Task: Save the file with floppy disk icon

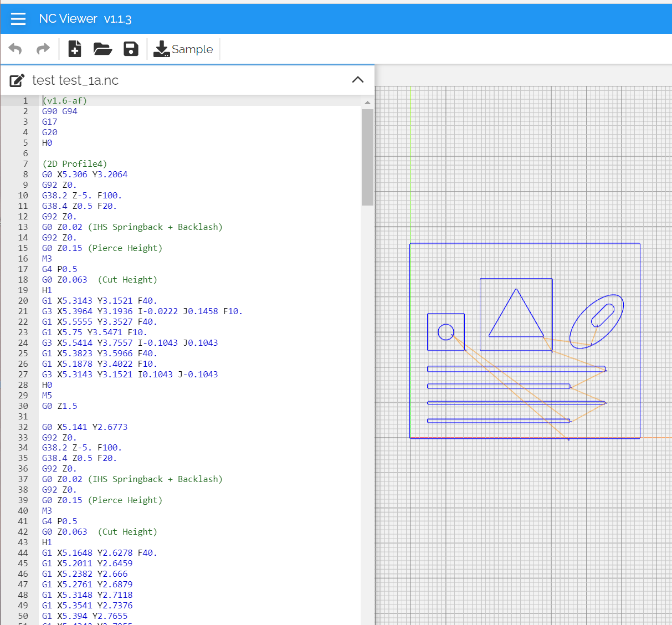Action: point(131,49)
